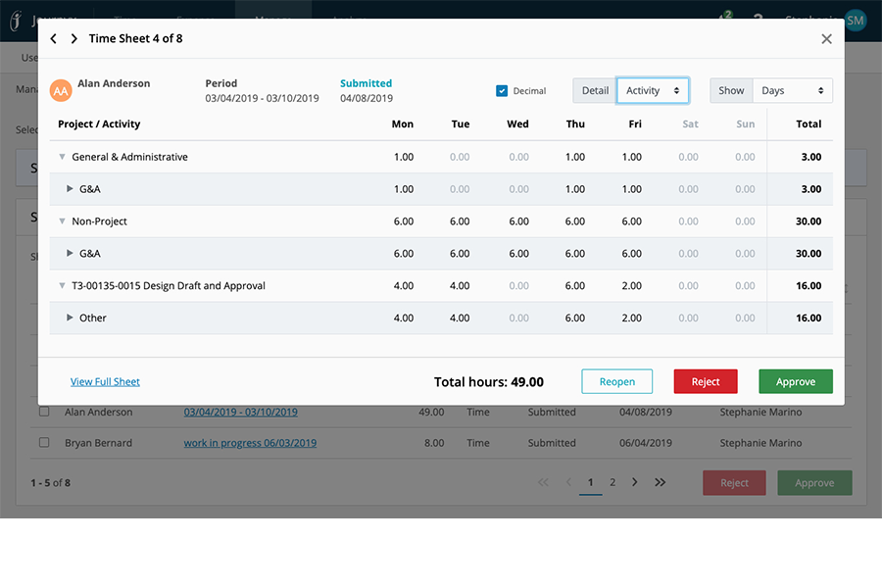Viewport: 882px width, 588px height.
Task: Toggle the Decimal checkbox
Action: tap(502, 91)
